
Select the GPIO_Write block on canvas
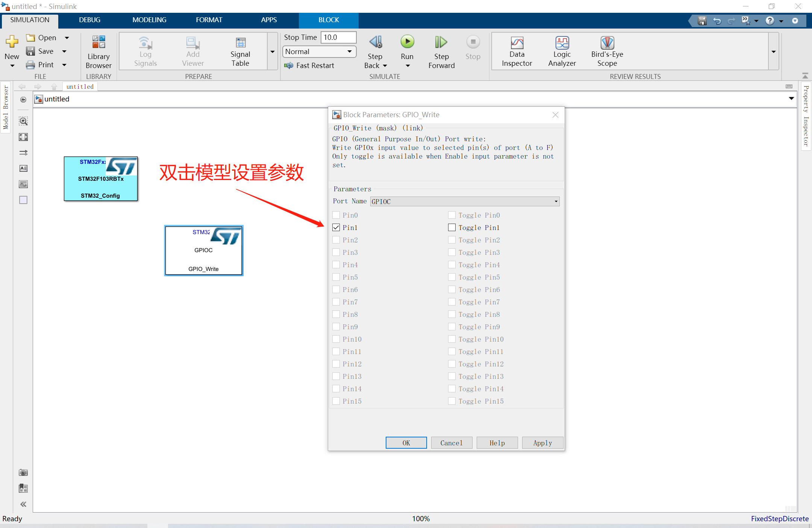204,251
